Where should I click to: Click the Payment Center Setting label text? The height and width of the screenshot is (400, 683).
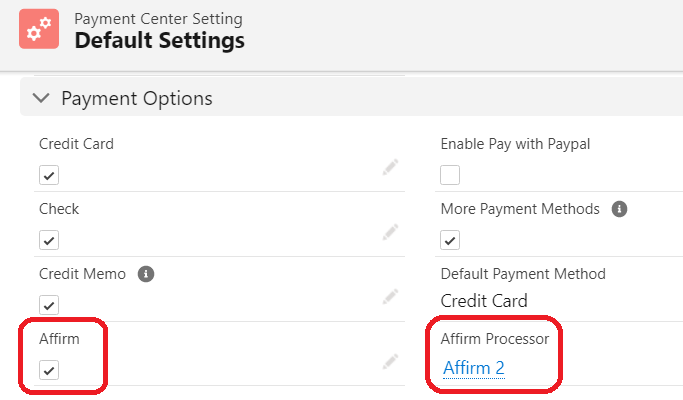[x=158, y=18]
